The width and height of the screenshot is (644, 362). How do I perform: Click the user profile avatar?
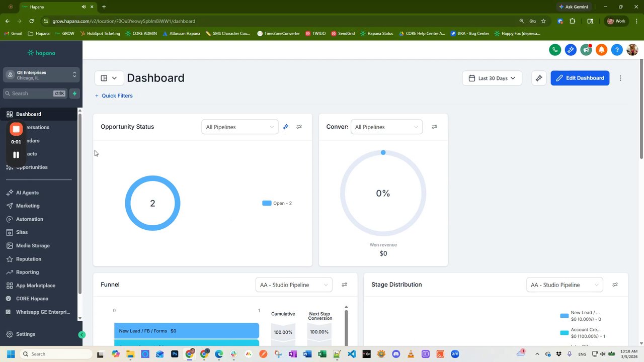coord(632,50)
